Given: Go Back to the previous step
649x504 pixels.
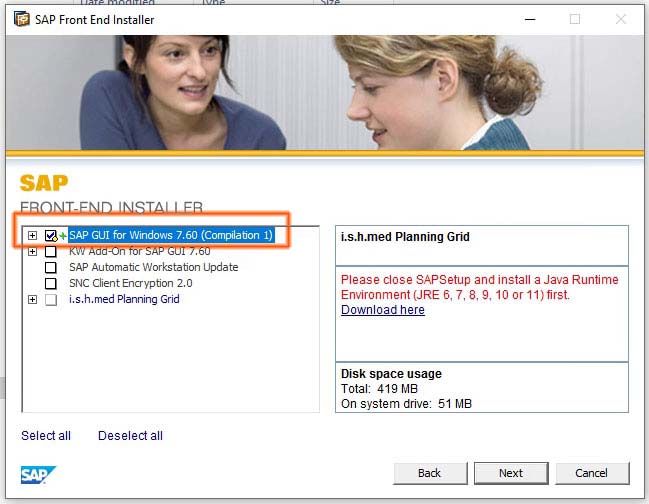Looking at the screenshot, I should tap(430, 473).
